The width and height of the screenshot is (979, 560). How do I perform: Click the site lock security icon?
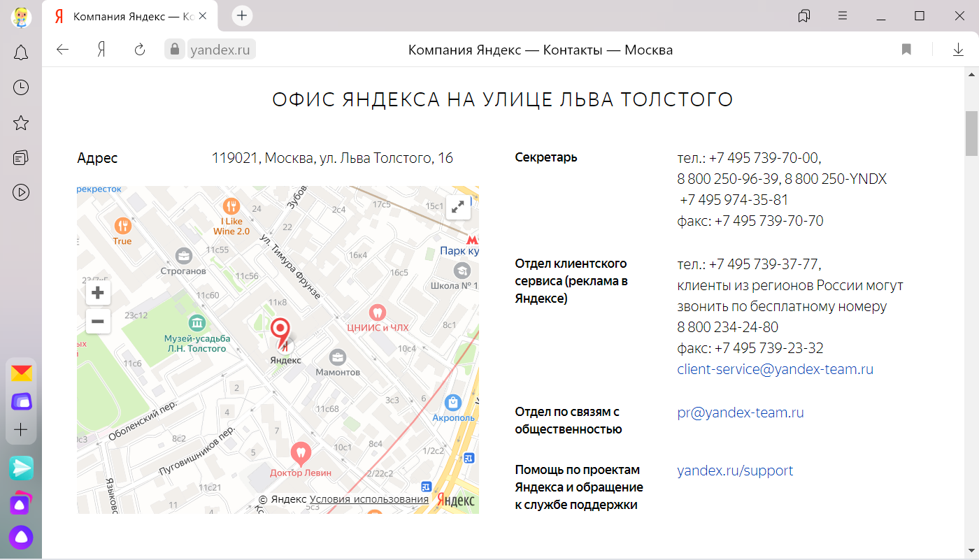click(173, 49)
